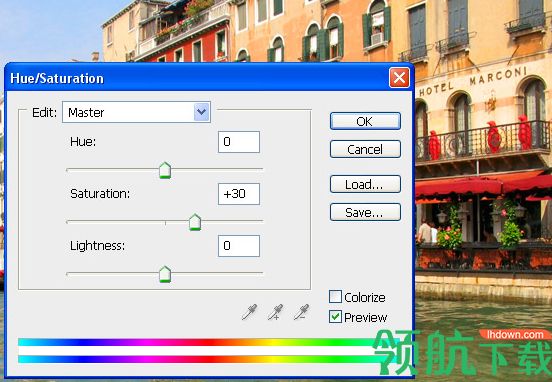Toggle the Preview checkbox
The width and height of the screenshot is (552, 382).
coord(335,317)
